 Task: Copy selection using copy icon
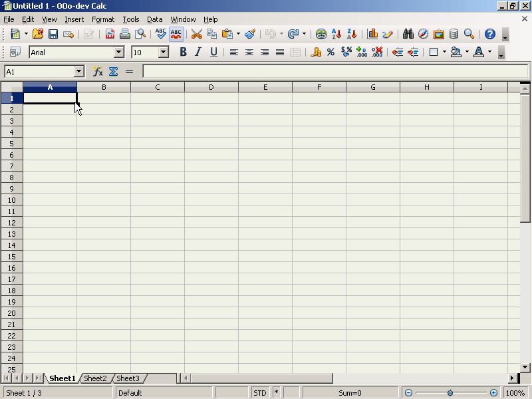point(211,34)
